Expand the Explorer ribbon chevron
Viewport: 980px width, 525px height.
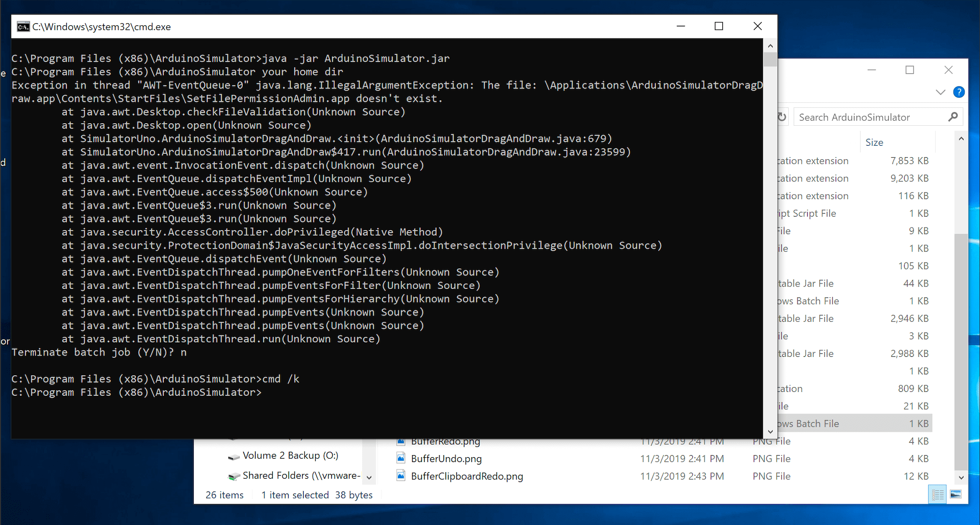[941, 92]
